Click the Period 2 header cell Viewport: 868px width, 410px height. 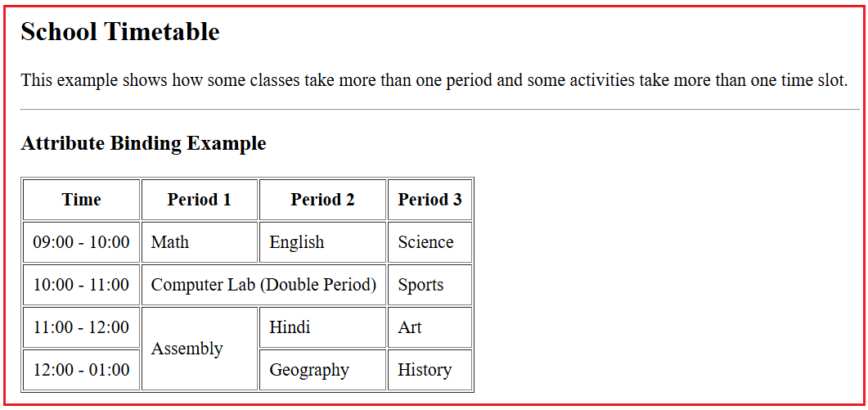(x=322, y=200)
